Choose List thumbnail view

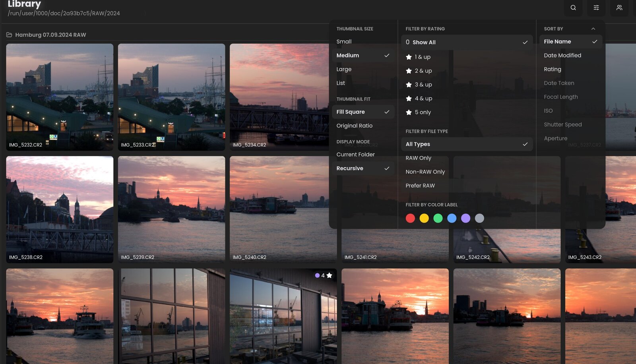point(341,83)
